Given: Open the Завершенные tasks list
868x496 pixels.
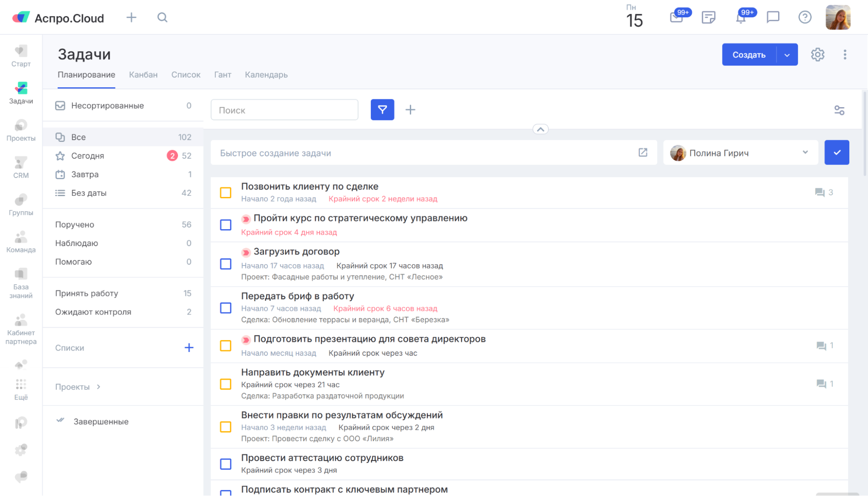Looking at the screenshot, I should (101, 421).
